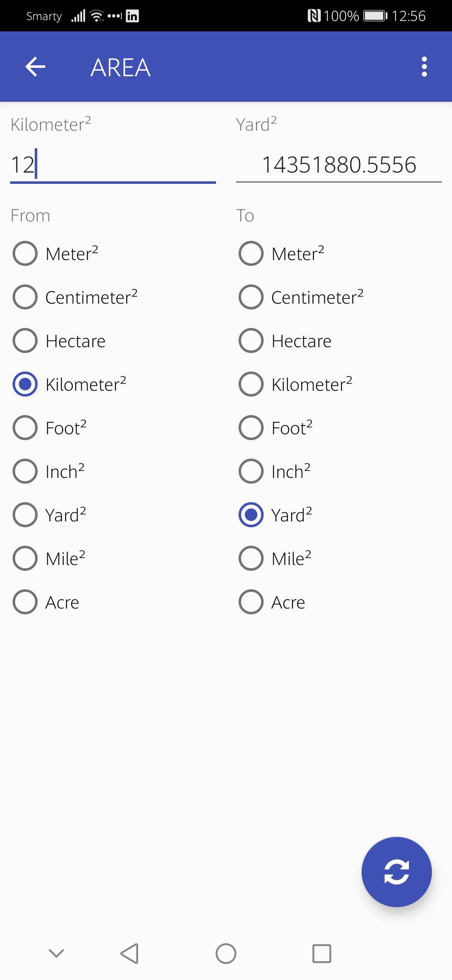Select Foot² in the To column
The height and width of the screenshot is (980, 452).
251,428
